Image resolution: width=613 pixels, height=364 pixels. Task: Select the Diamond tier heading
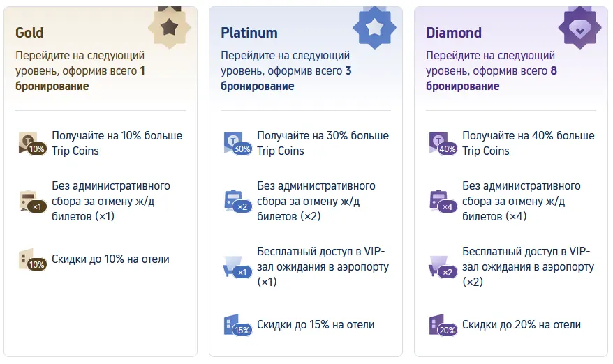click(454, 33)
